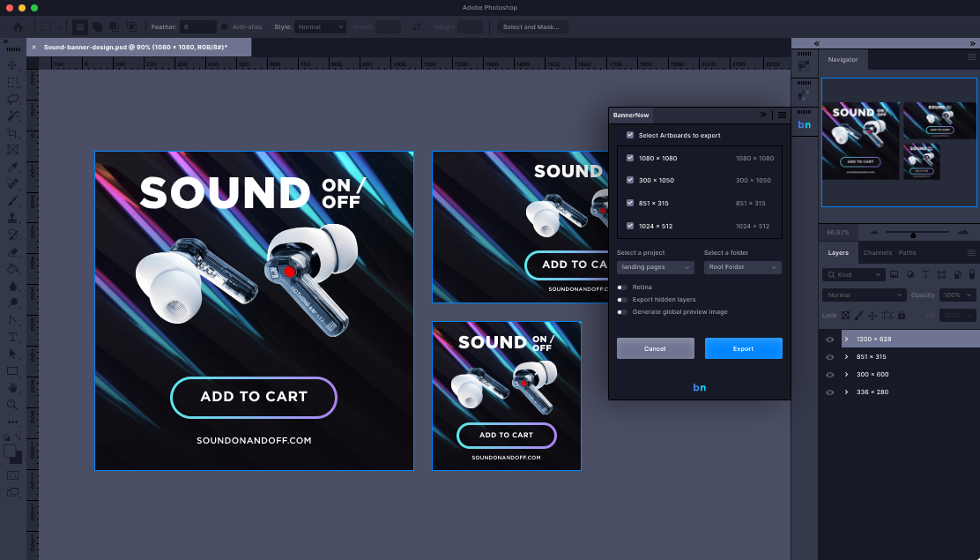Expand the 336 × 280 layer group
The image size is (980, 560).
click(846, 392)
